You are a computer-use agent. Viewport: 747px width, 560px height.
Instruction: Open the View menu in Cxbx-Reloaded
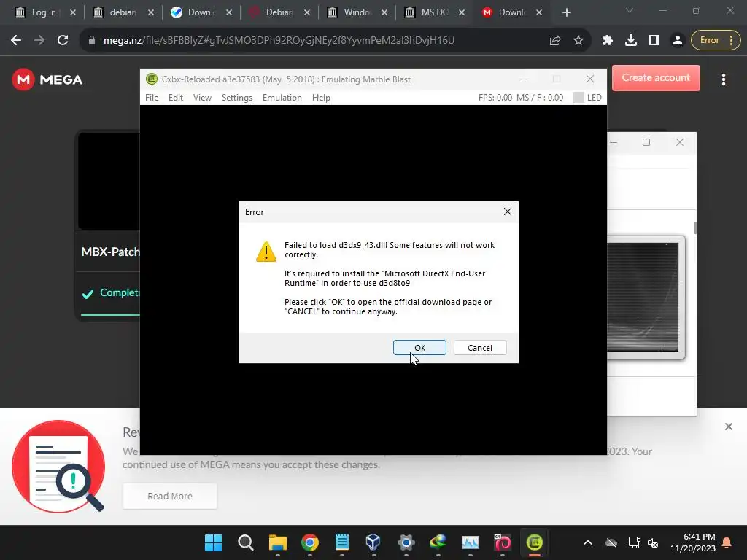202,98
